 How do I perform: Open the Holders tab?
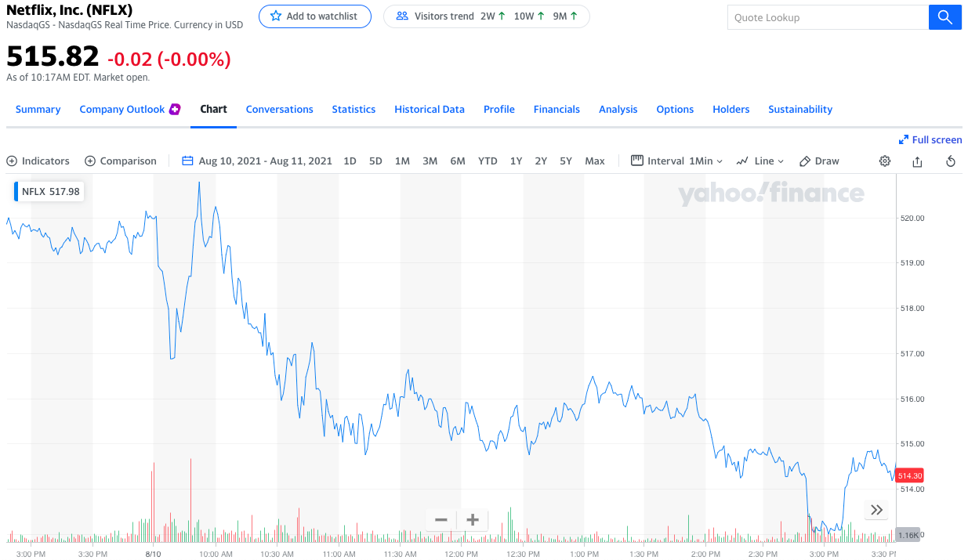tap(731, 109)
